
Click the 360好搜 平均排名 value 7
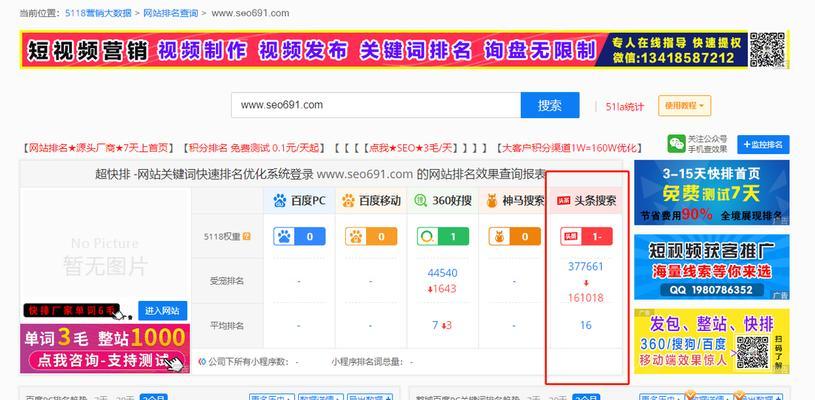(435, 325)
